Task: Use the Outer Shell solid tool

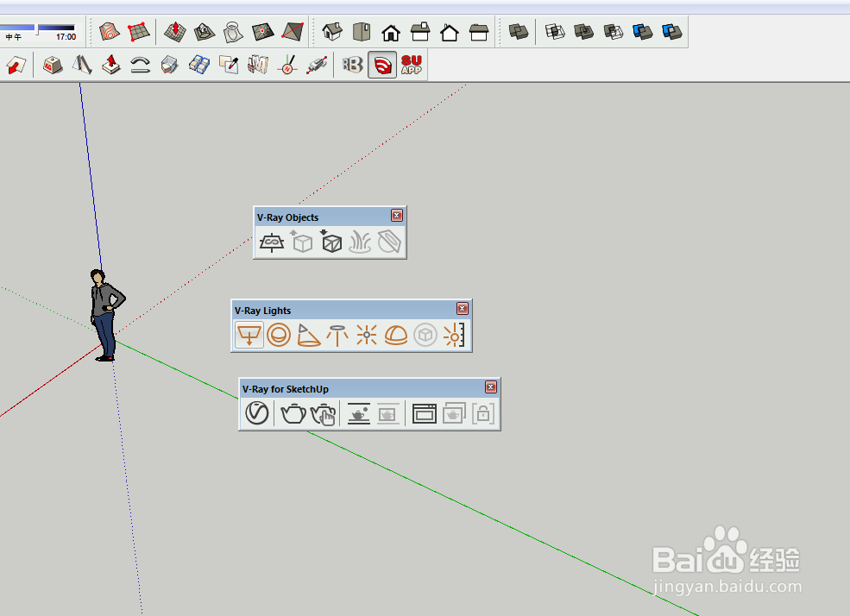Action: (519, 32)
